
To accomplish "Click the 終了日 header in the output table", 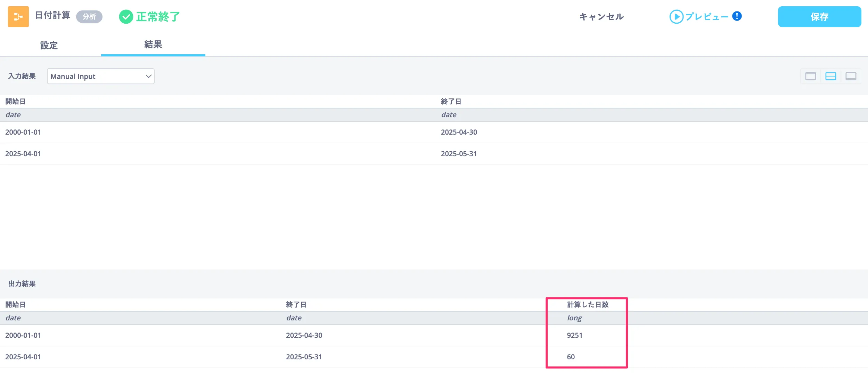I will [296, 305].
